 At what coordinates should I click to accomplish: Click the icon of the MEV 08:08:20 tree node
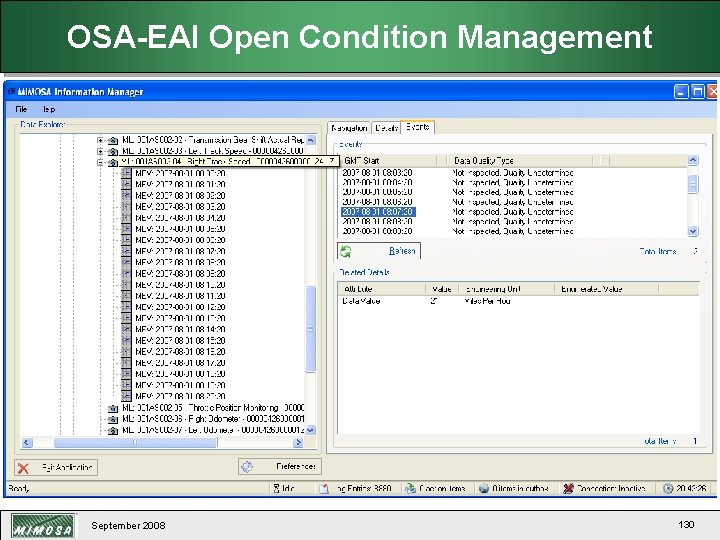coord(126,262)
